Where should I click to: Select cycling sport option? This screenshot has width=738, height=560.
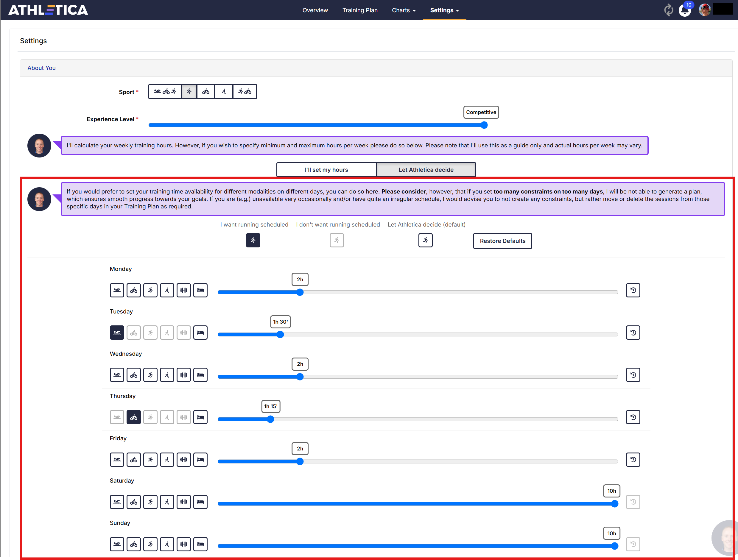tap(206, 91)
